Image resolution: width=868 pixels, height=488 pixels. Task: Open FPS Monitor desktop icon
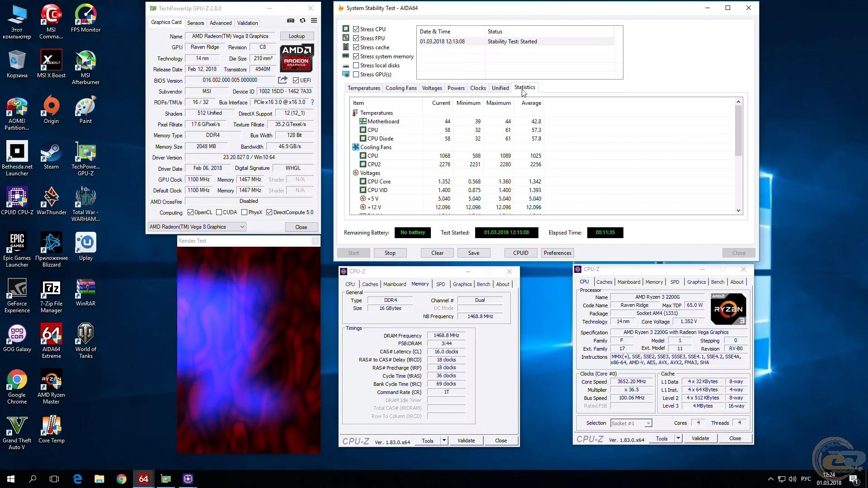point(85,19)
